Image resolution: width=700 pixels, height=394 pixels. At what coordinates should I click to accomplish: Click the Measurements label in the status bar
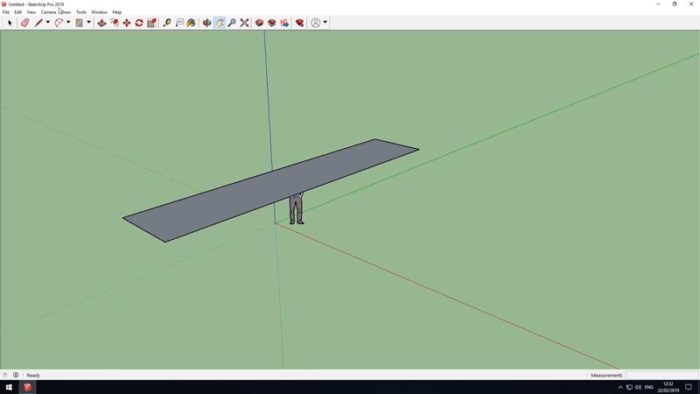coord(606,375)
